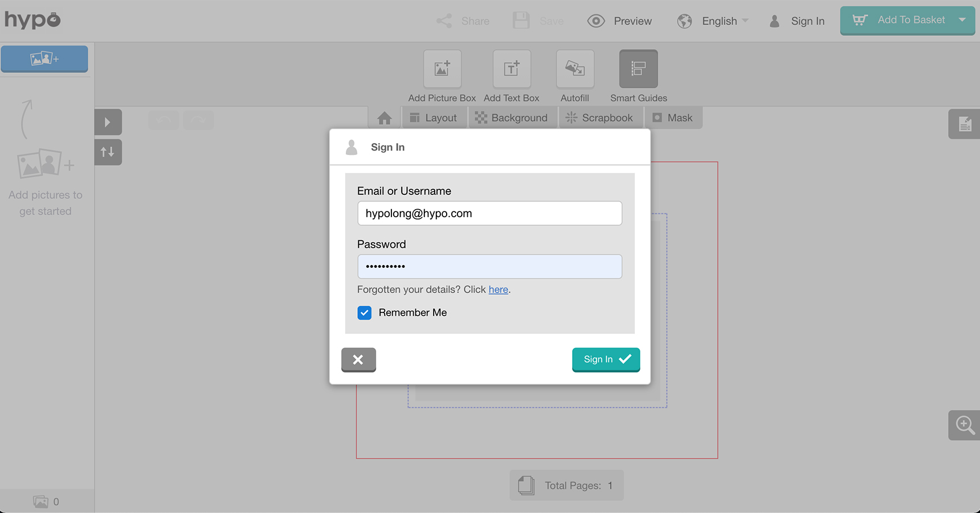Open the Scrapbook tab
This screenshot has height=513, width=980.
[600, 118]
